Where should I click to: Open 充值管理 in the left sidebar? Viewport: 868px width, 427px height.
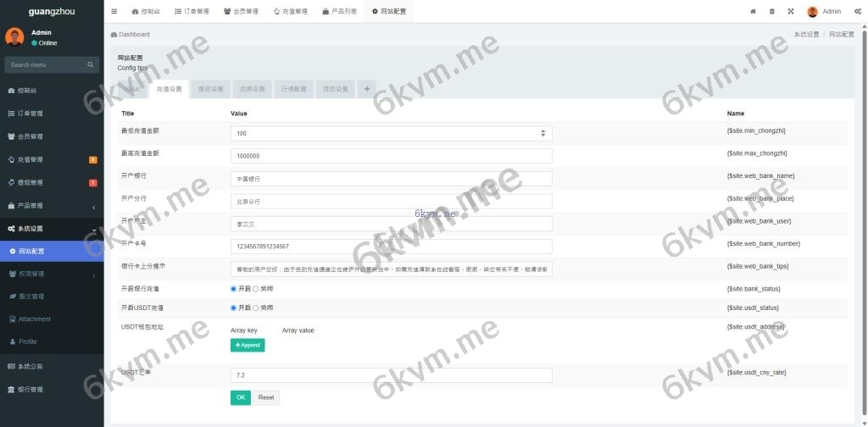tap(52, 159)
